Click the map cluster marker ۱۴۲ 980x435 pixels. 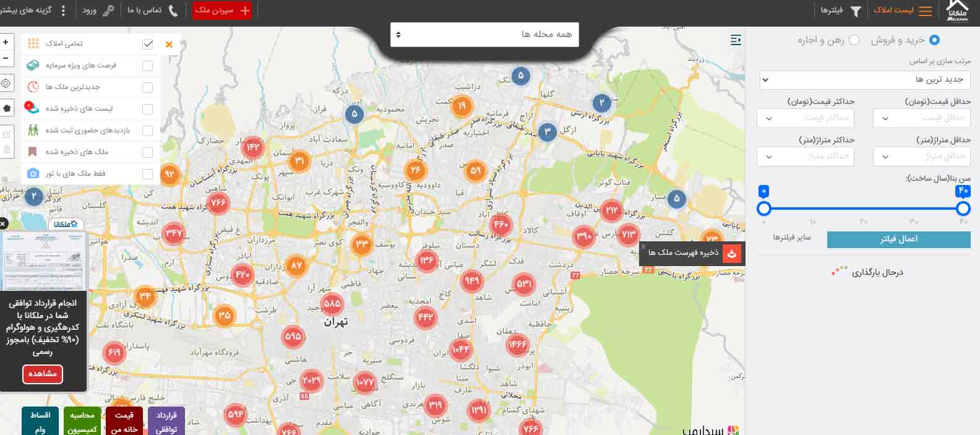[x=254, y=147]
